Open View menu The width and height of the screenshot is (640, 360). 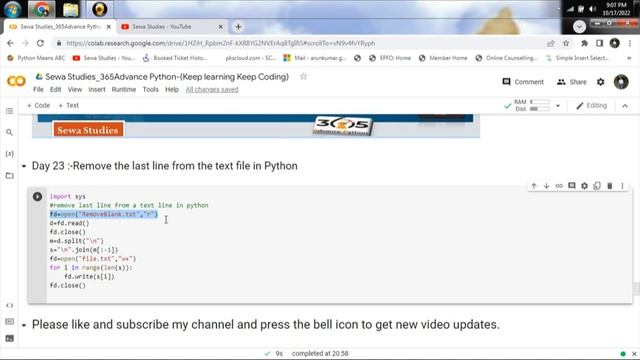pos(75,89)
